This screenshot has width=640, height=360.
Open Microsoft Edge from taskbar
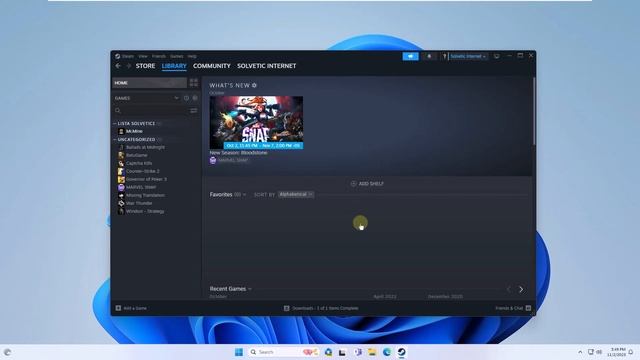pyautogui.click(x=387, y=352)
